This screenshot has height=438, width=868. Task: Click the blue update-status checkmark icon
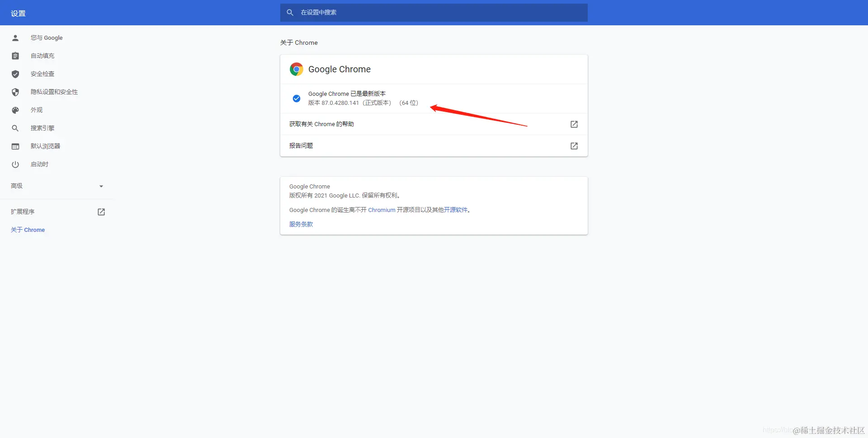[296, 98]
